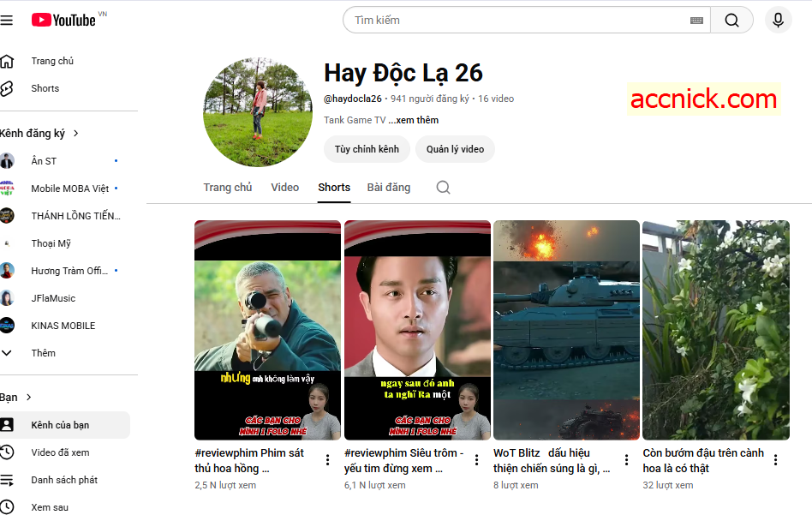Click the Mobile MOBA Việt subscription name
812x515 pixels.
pyautogui.click(x=70, y=189)
